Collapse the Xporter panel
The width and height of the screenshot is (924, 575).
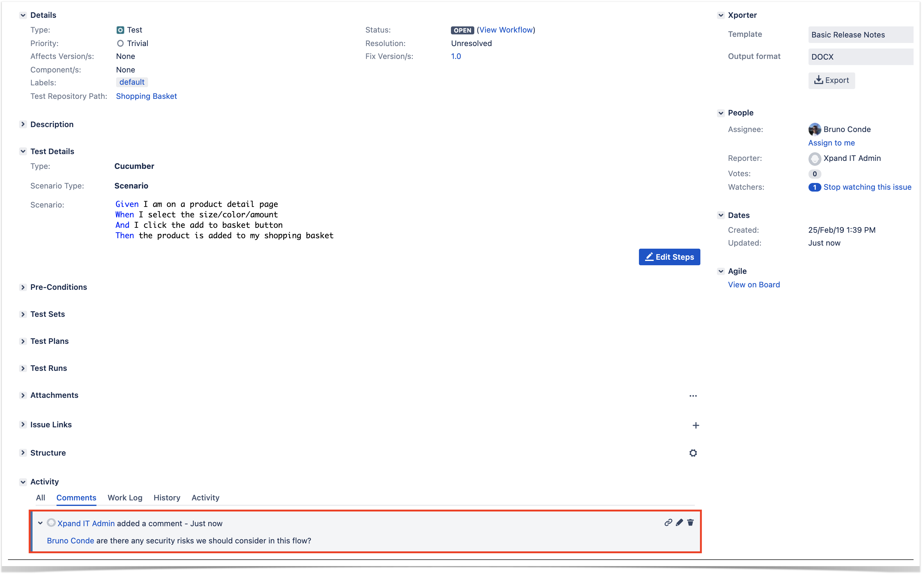(720, 15)
